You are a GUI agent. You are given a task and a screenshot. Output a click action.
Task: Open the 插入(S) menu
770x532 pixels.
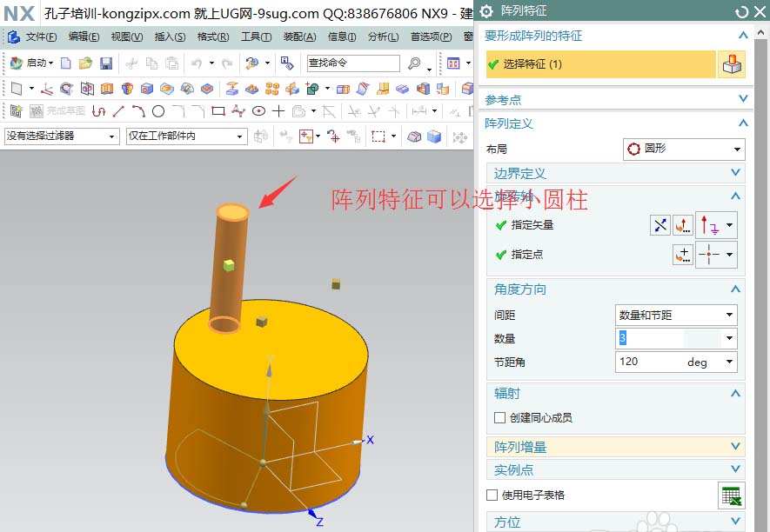tap(170, 37)
